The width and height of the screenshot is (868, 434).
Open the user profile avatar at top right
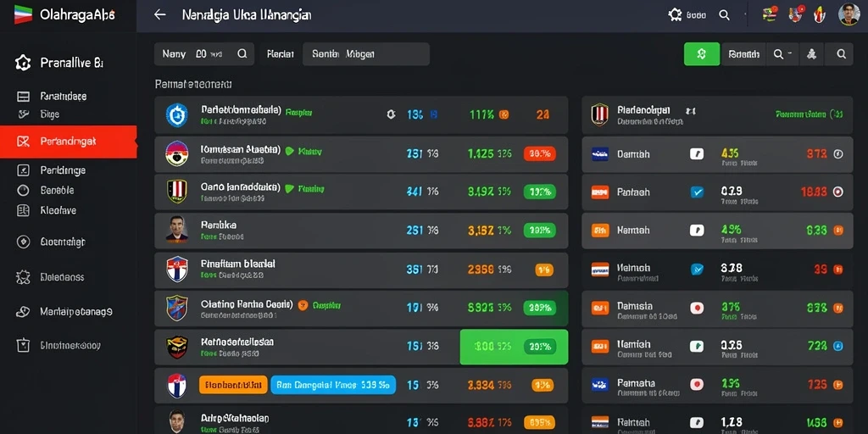point(849,14)
